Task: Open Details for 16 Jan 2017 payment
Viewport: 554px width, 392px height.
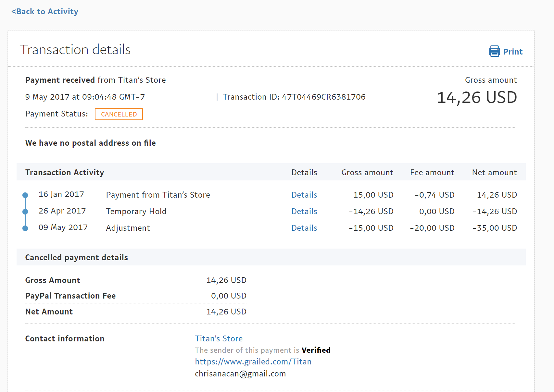Action: pos(304,195)
